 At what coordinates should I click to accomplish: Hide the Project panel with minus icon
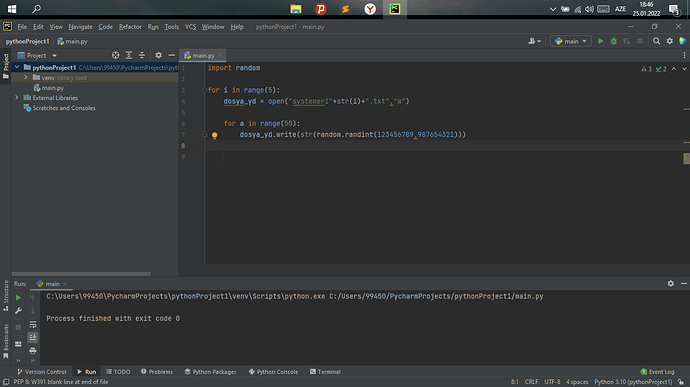click(x=172, y=55)
